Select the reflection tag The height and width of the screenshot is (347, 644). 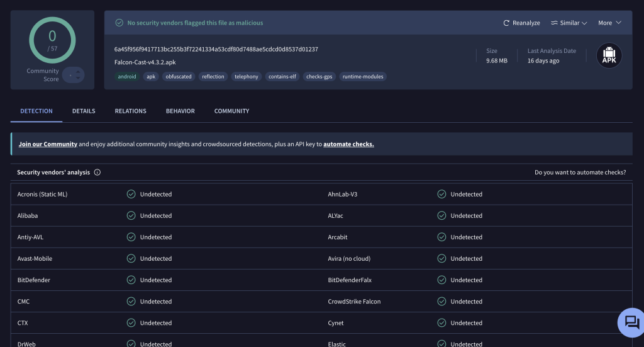[x=213, y=76]
